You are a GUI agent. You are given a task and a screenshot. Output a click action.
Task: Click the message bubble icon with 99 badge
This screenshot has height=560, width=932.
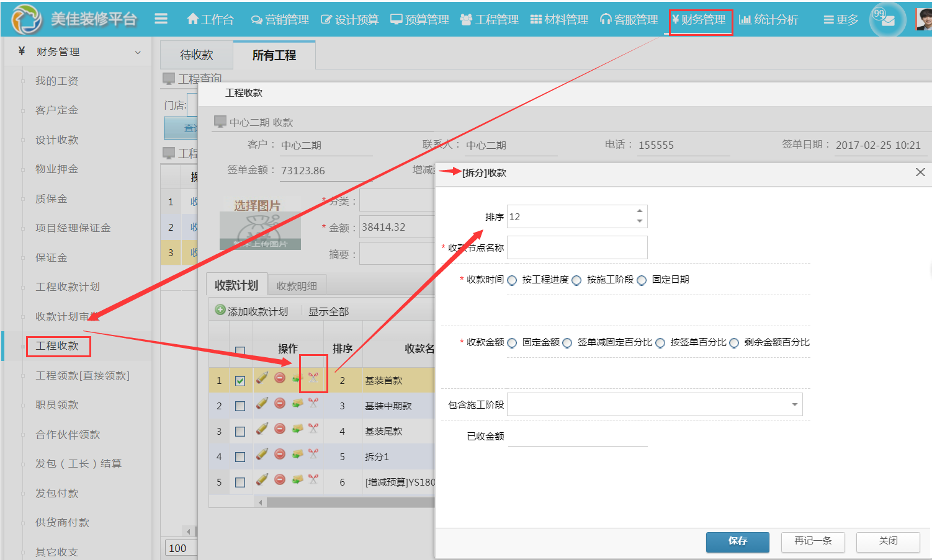(887, 19)
